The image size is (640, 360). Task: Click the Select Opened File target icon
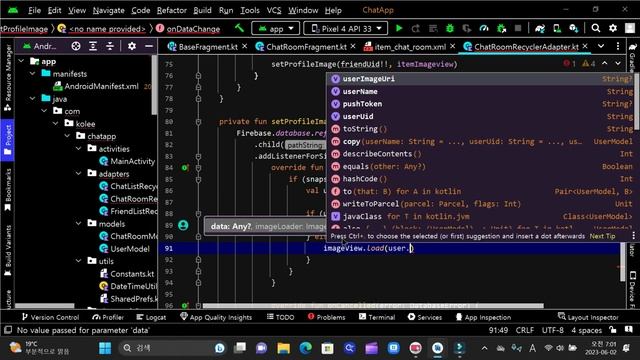(x=76, y=46)
